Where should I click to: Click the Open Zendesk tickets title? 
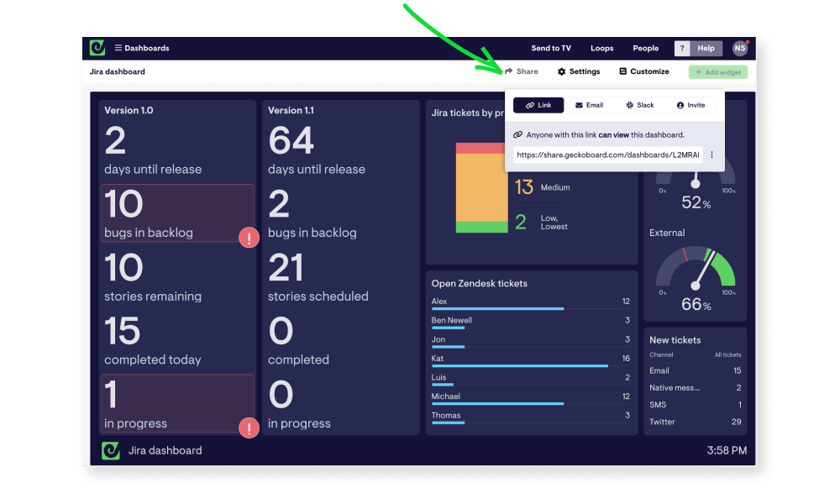[x=480, y=283]
